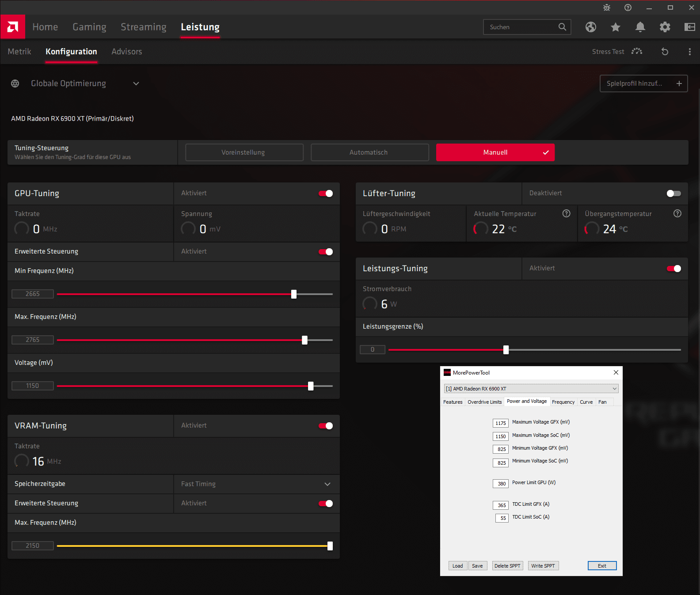Click the search magnifier icon
Screen dimensions: 700x595
(562, 27)
